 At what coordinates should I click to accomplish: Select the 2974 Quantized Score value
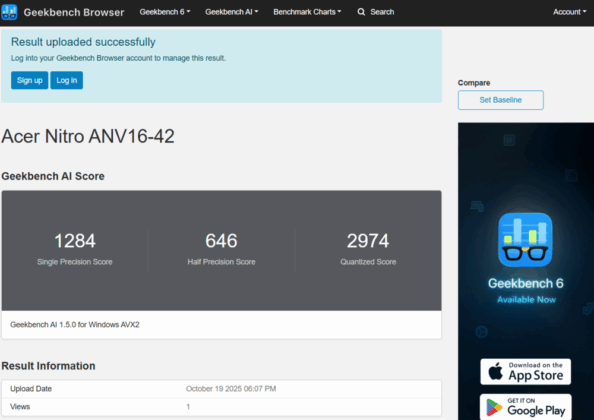[x=368, y=241]
